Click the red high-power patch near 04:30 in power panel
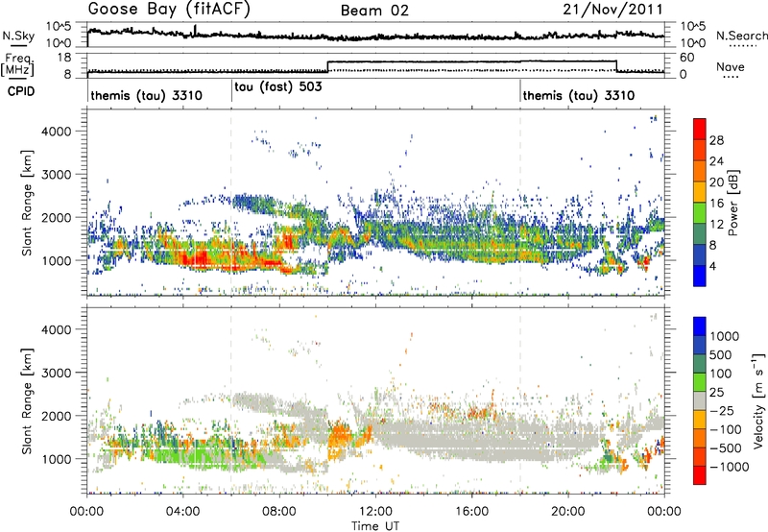This screenshot has width=768, height=532. tap(200, 258)
